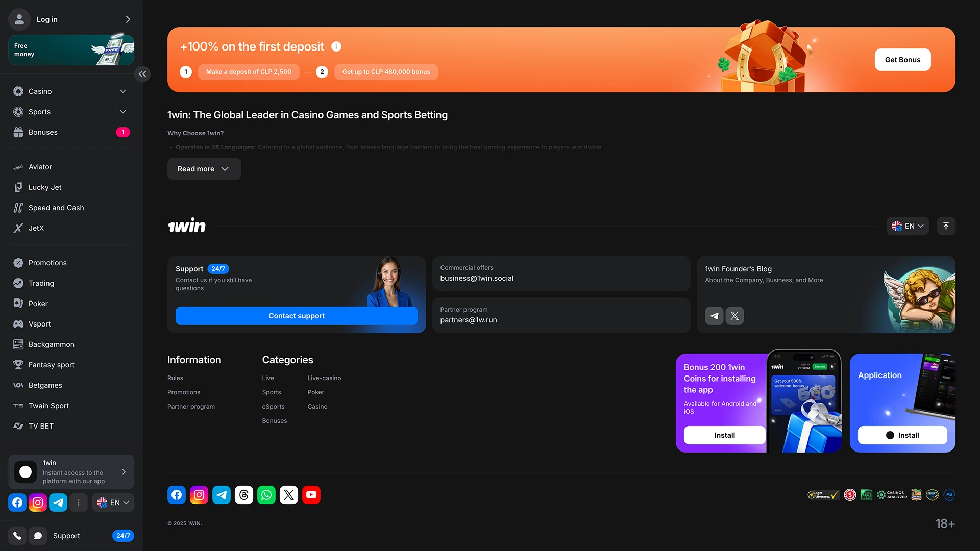The image size is (980, 551).
Task: Open Fantasy sport in the sidebar
Action: [71, 365]
